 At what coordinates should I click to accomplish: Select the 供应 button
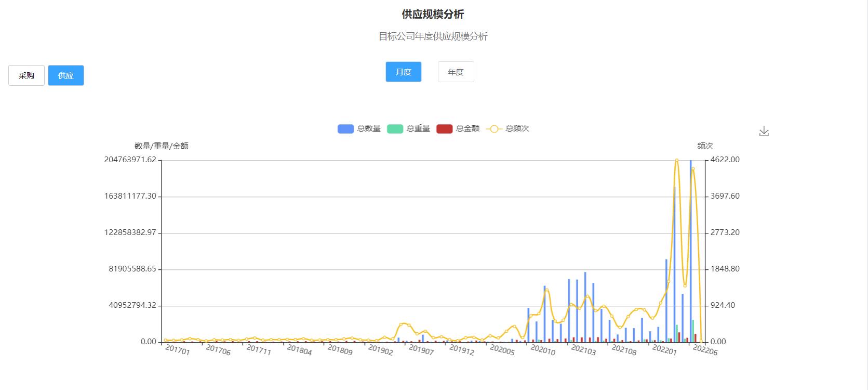66,75
